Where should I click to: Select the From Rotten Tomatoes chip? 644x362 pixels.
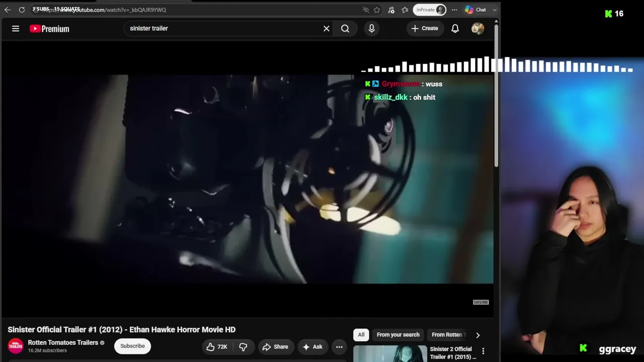(447, 334)
